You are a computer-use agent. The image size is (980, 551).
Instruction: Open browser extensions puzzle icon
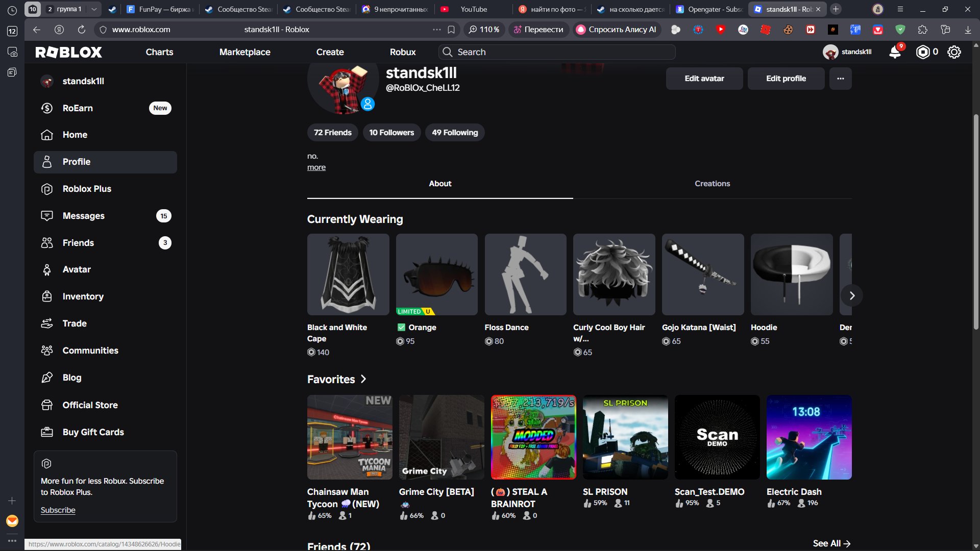click(x=923, y=30)
